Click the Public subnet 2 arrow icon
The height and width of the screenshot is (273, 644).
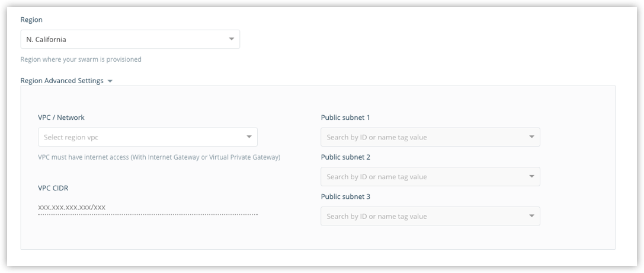click(x=531, y=177)
